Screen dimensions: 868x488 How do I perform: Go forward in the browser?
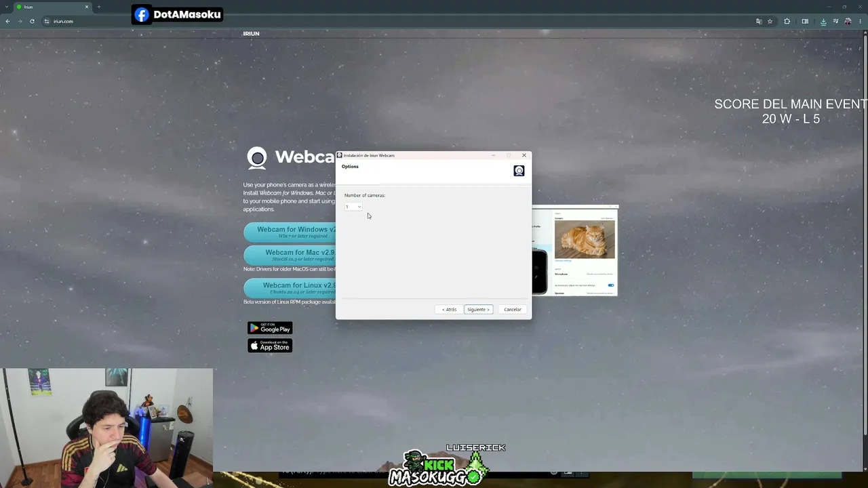click(x=20, y=21)
